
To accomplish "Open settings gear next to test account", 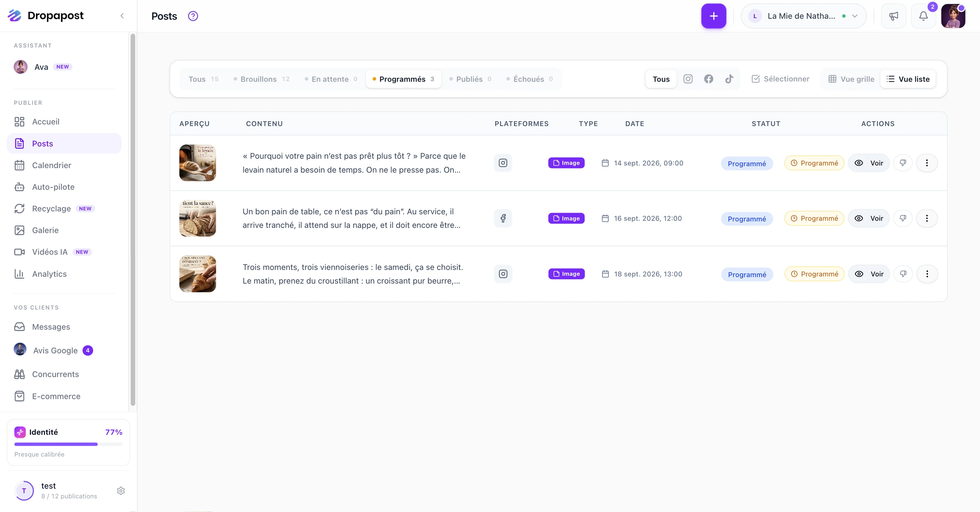I will tap(121, 491).
